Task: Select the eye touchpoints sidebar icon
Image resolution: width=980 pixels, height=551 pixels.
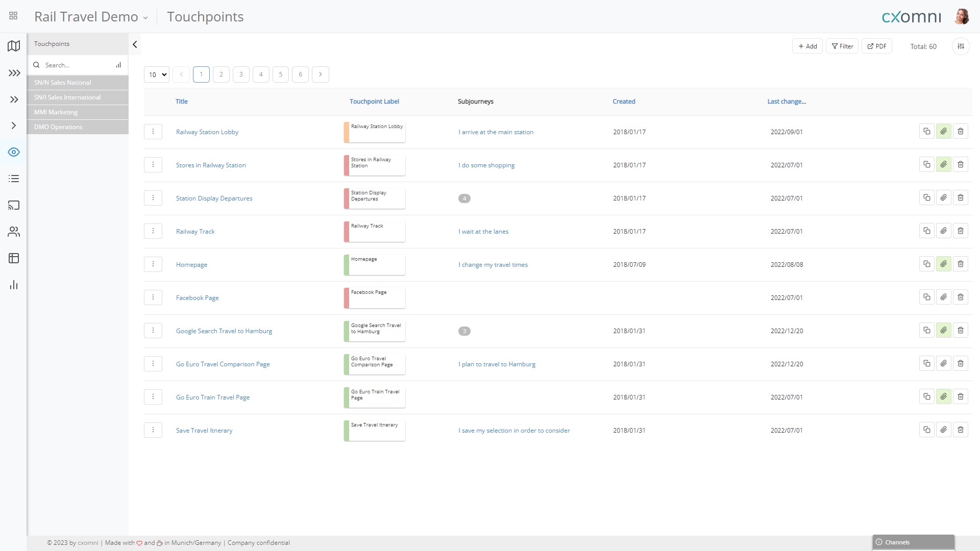Action: pyautogui.click(x=14, y=152)
